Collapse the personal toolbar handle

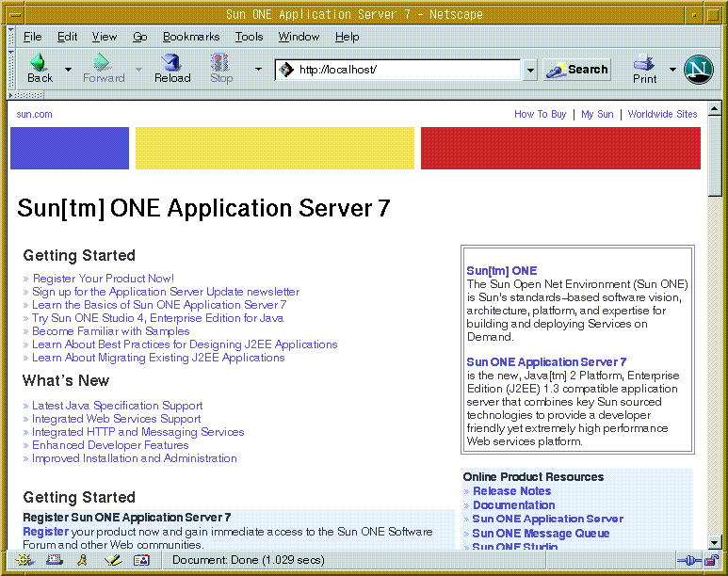(x=26, y=95)
